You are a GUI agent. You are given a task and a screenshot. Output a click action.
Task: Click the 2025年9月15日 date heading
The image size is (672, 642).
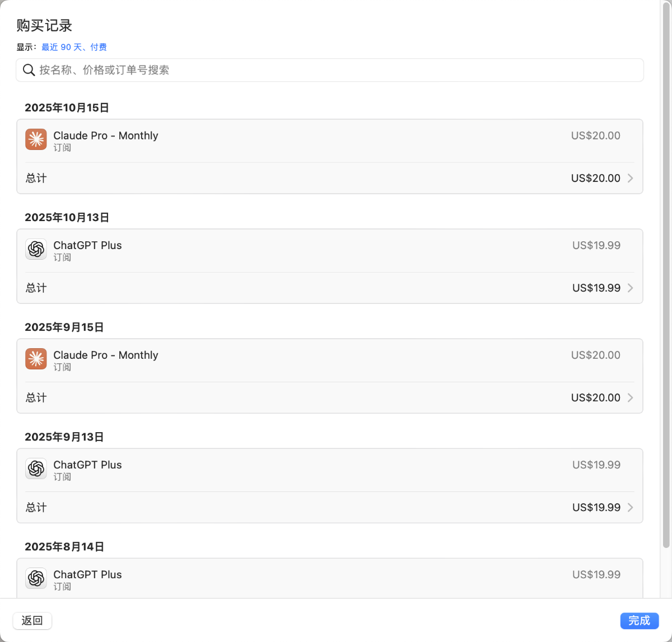(x=64, y=327)
